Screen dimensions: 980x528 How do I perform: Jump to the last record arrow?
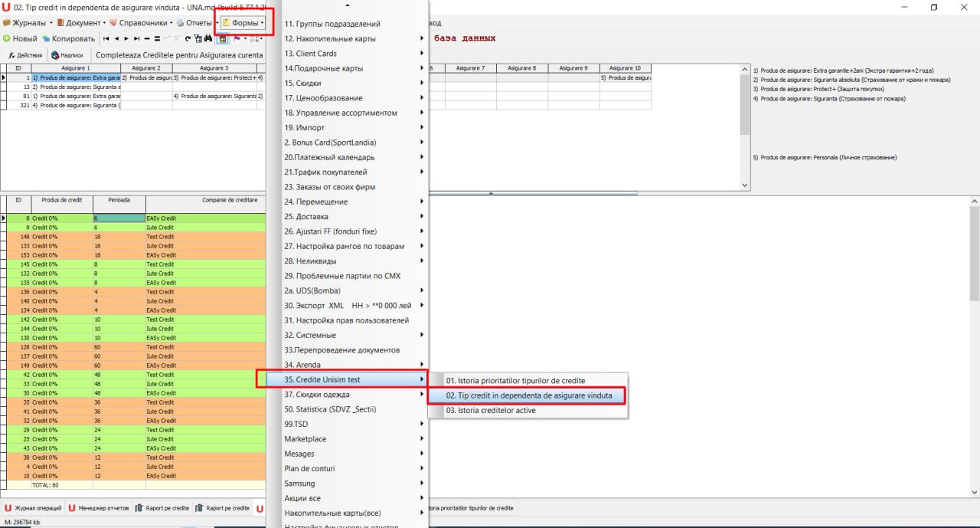tap(136, 38)
